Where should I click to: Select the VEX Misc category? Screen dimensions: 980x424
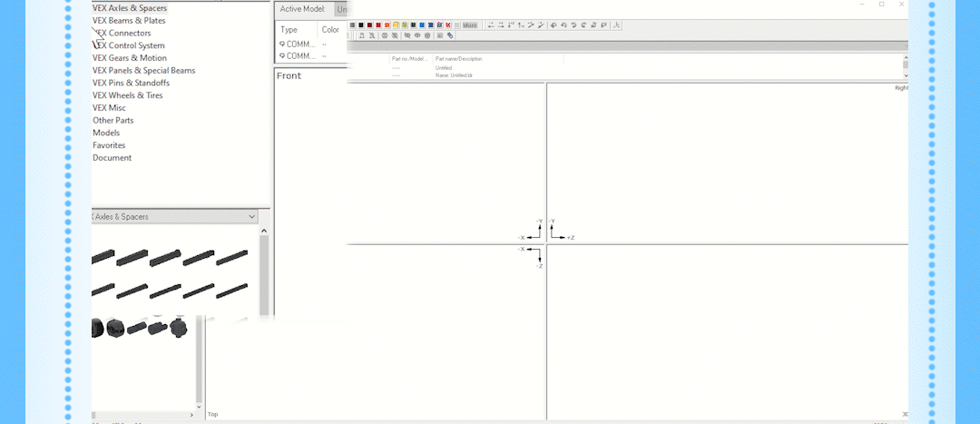pos(109,108)
